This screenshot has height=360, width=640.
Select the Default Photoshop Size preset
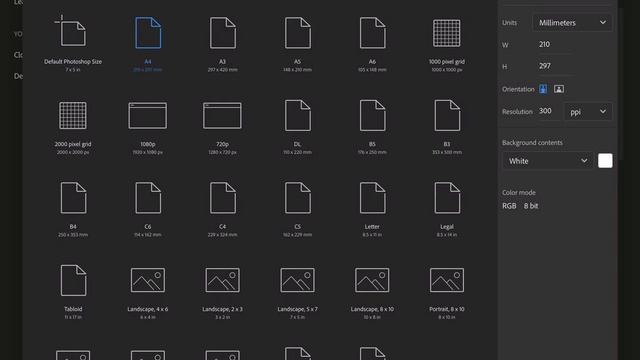73,43
